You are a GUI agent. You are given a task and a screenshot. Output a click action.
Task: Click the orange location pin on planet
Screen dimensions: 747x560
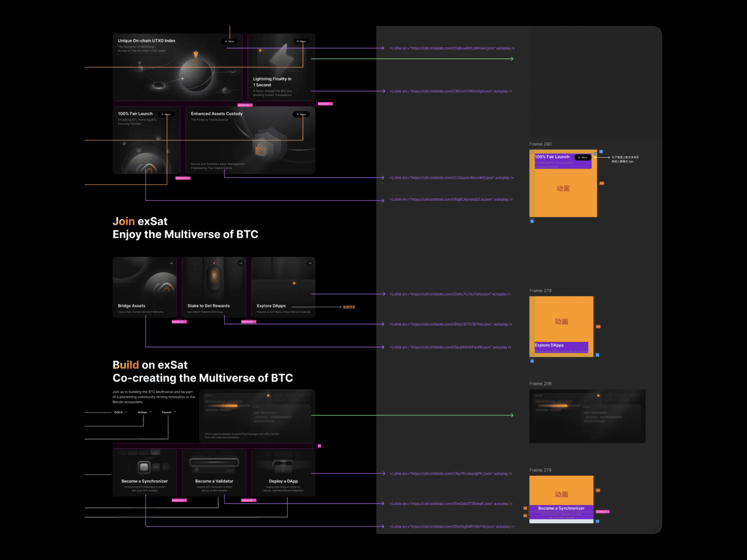coord(196,54)
